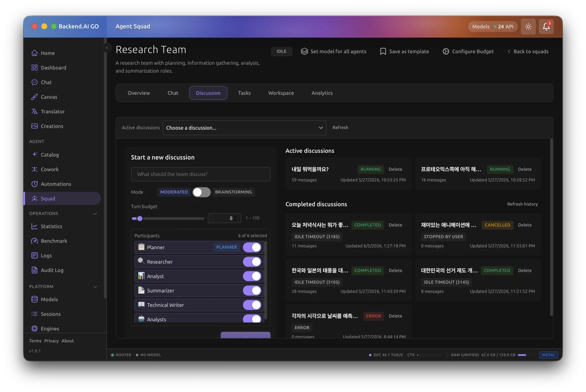586x392 pixels.
Task: Open the Workspace tab
Action: pos(281,93)
